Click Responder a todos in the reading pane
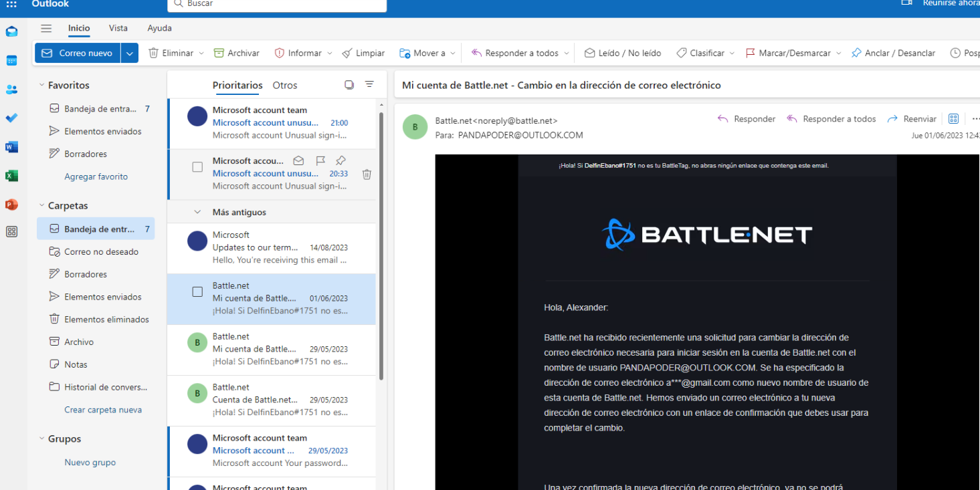Screen dimensions: 980x490 click(831, 119)
